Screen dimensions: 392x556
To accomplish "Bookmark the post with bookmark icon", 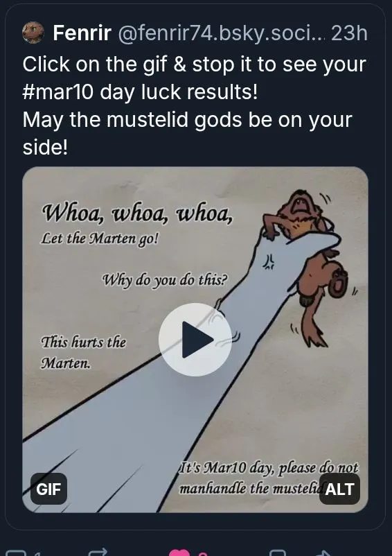I will click(277, 553).
